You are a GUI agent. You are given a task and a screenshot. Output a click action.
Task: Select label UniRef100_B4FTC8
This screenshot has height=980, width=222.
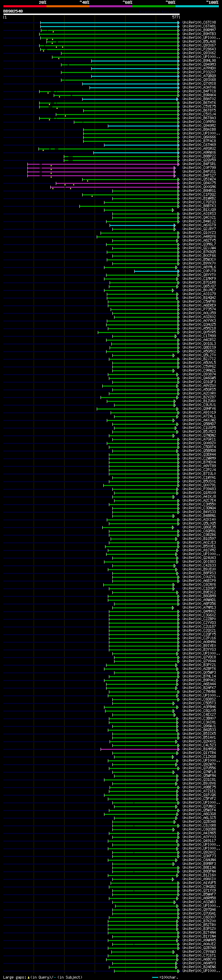pyautogui.click(x=199, y=91)
